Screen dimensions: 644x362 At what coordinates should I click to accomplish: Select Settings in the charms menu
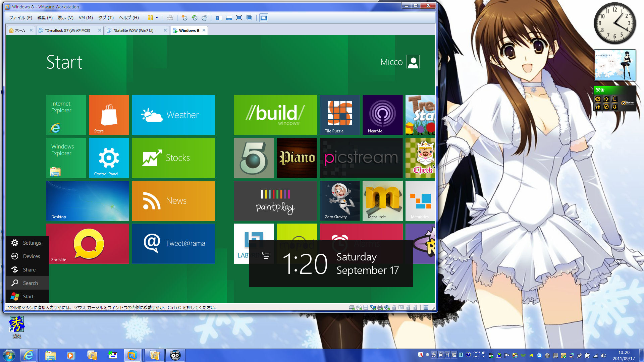[x=28, y=243]
